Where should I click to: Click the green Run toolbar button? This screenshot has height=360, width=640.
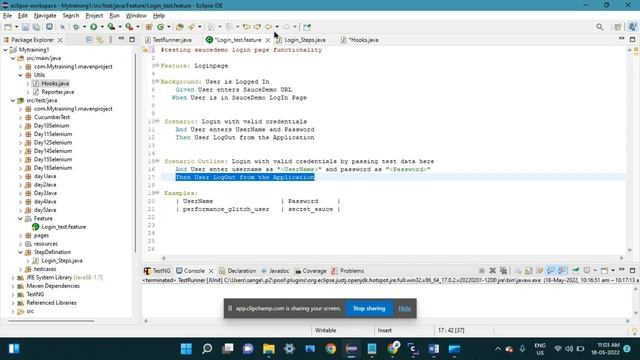pos(93,27)
